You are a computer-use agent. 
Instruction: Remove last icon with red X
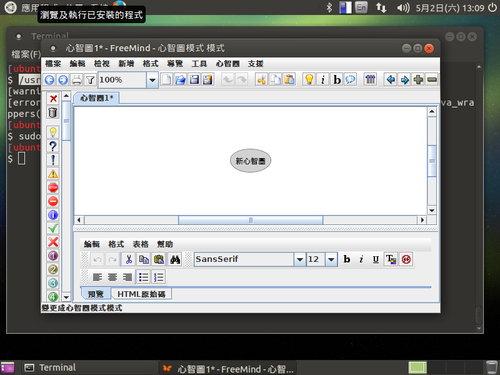(x=53, y=99)
